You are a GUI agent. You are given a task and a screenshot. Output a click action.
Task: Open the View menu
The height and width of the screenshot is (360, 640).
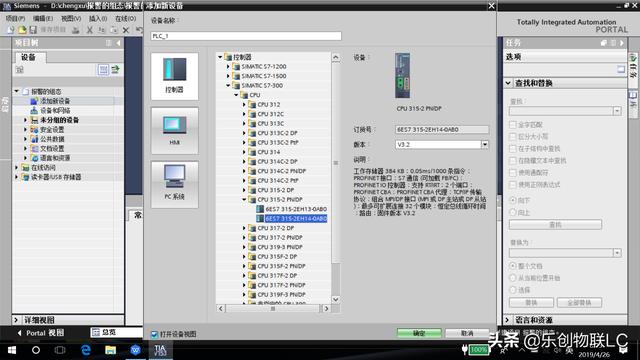pyautogui.click(x=71, y=18)
